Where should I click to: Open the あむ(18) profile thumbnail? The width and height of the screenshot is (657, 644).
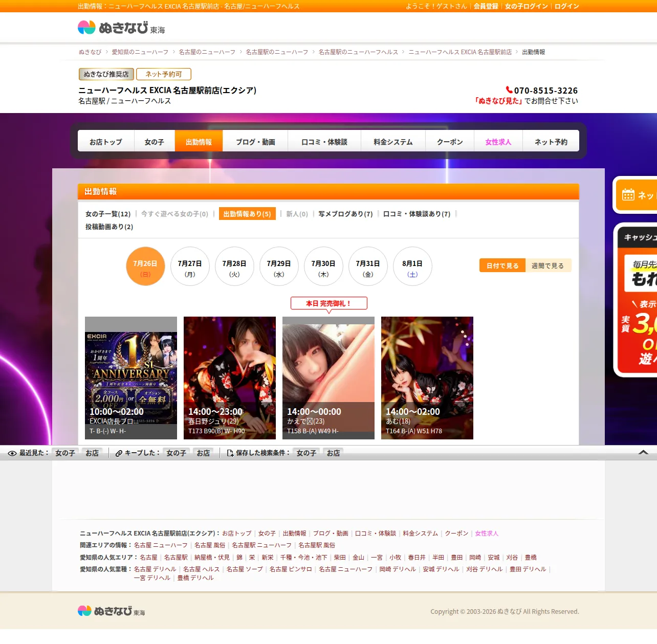pyautogui.click(x=427, y=378)
